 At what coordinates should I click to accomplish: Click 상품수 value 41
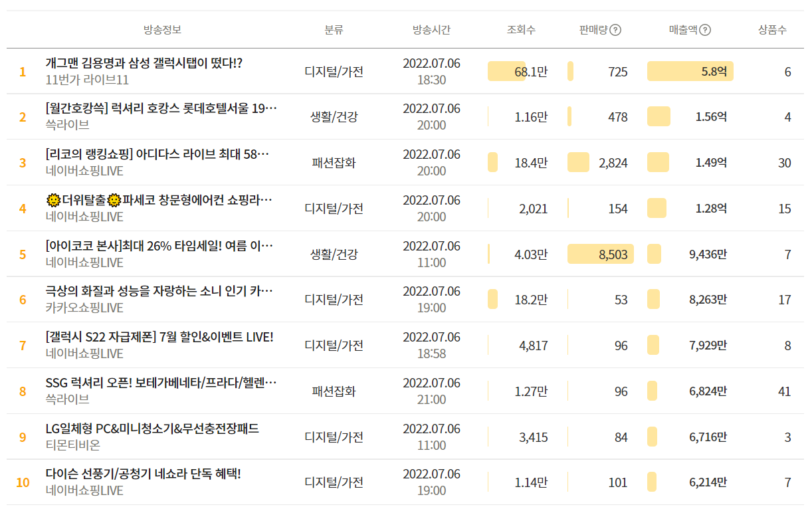tap(785, 391)
